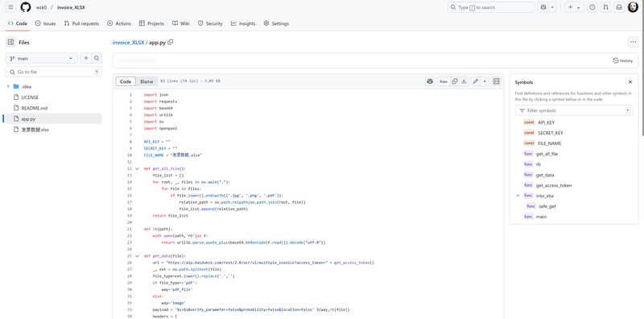Edit this file with pencil icon

pos(476,81)
